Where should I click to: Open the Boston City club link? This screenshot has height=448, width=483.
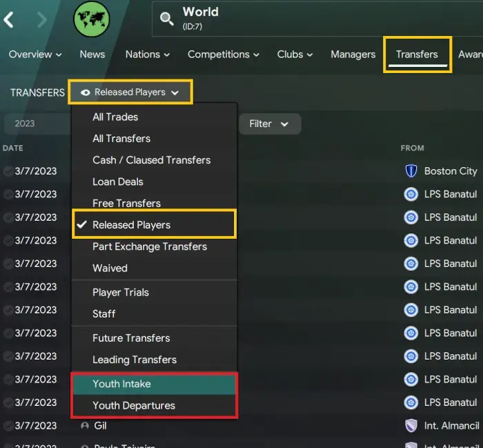pyautogui.click(x=451, y=171)
